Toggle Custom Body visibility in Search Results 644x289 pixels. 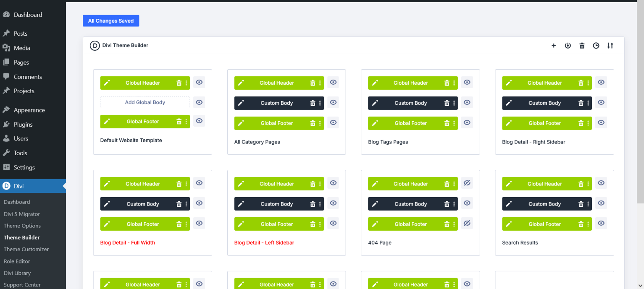[x=601, y=203]
